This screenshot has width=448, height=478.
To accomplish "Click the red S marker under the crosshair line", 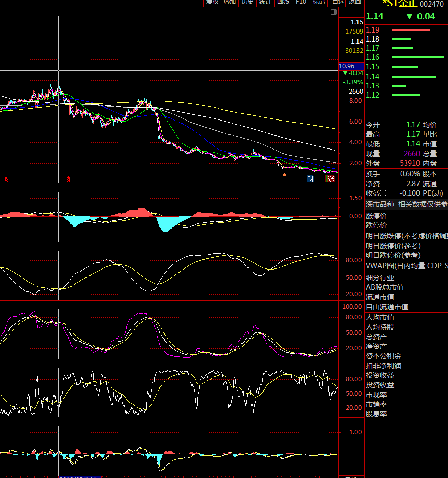I will 68,179.
